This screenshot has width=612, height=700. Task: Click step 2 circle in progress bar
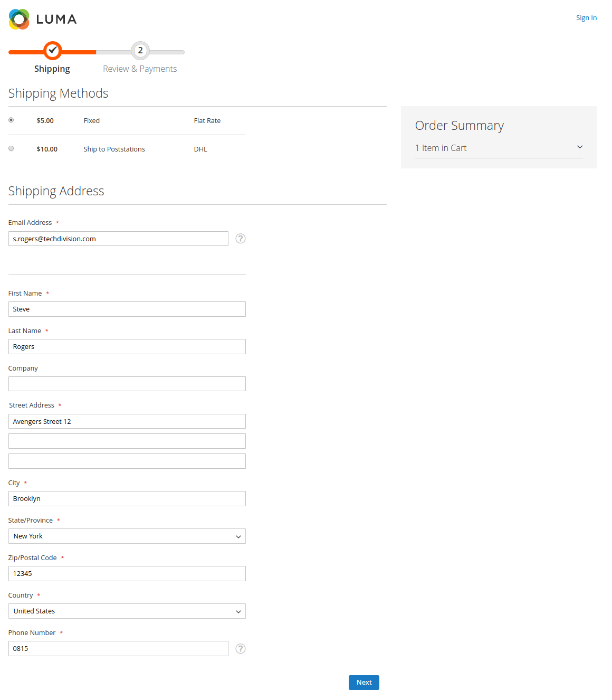point(140,51)
